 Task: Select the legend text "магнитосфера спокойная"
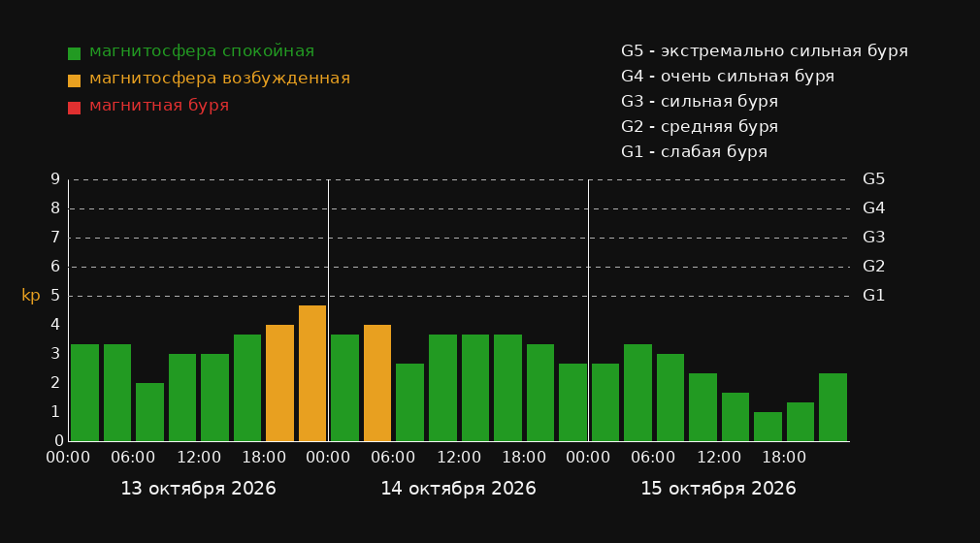point(202,51)
